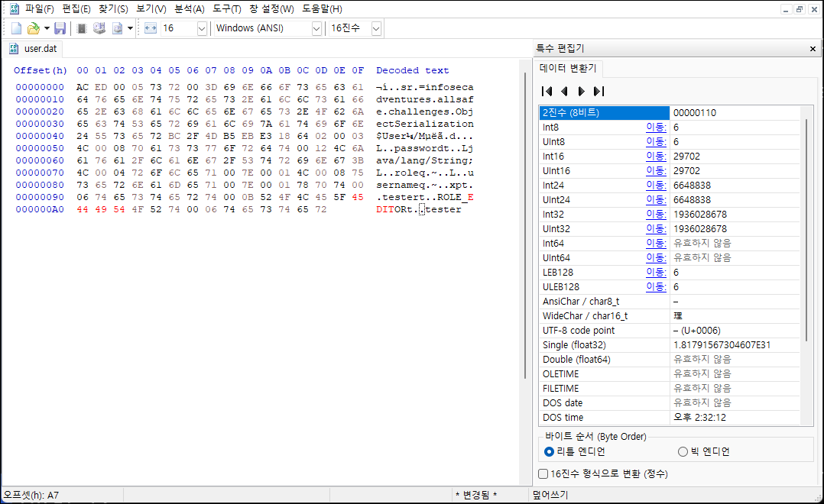Viewport: 824px width, 504px height.
Task: Jump to first byte in data inspector
Action: [x=547, y=92]
